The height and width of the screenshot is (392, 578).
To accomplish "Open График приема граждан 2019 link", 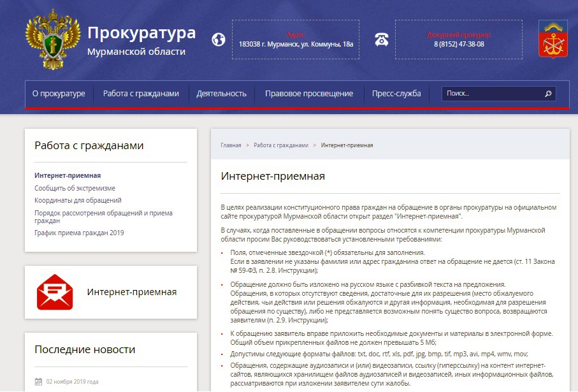I will tap(79, 233).
